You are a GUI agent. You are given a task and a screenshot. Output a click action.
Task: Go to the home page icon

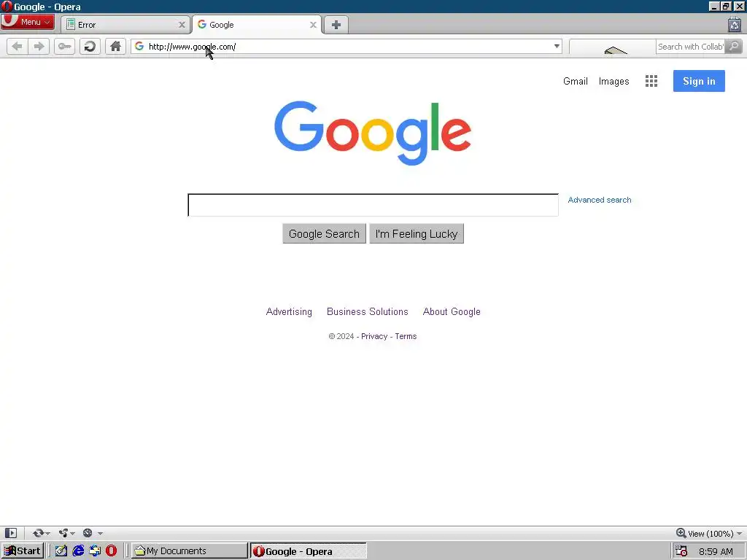point(115,46)
